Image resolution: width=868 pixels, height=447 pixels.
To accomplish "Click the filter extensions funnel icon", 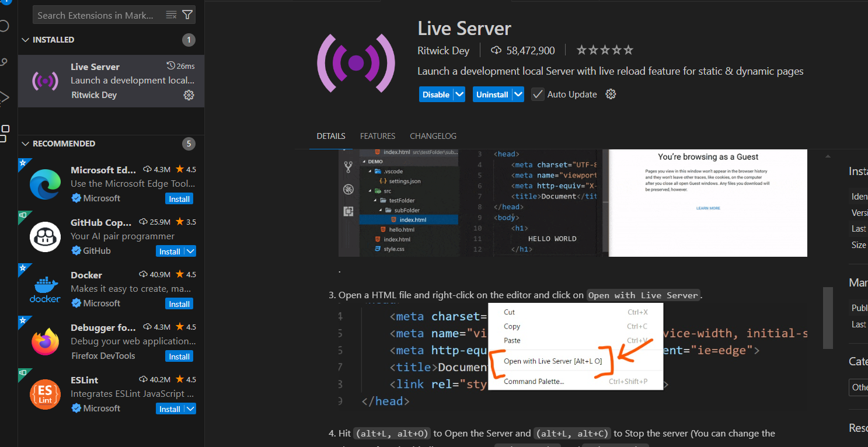I will point(187,15).
